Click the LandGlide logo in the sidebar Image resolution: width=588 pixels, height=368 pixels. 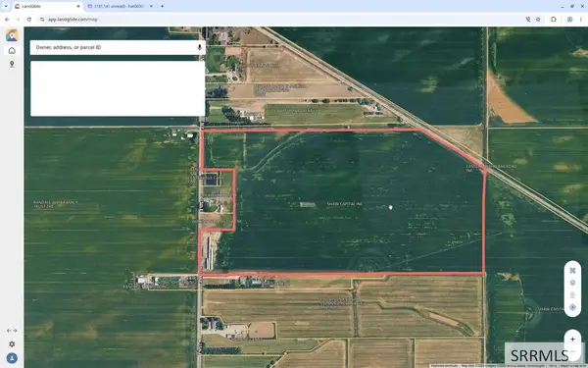tap(12, 35)
